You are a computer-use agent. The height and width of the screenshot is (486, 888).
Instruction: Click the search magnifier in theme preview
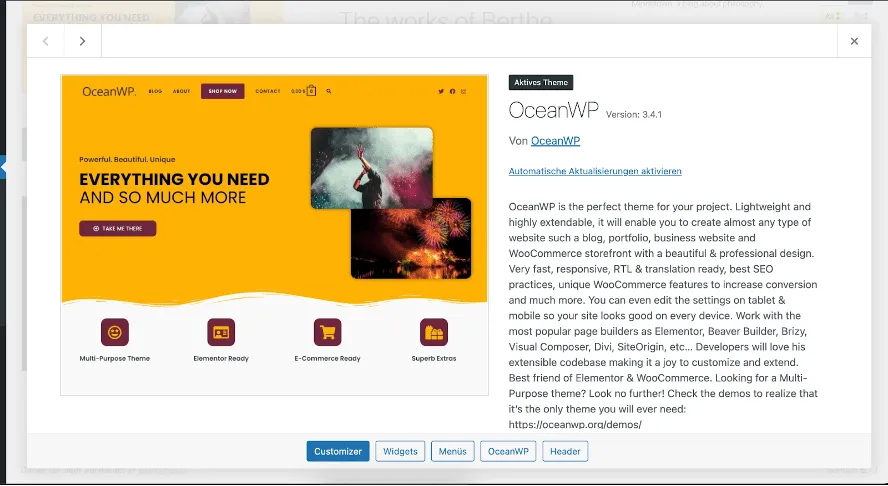click(329, 91)
